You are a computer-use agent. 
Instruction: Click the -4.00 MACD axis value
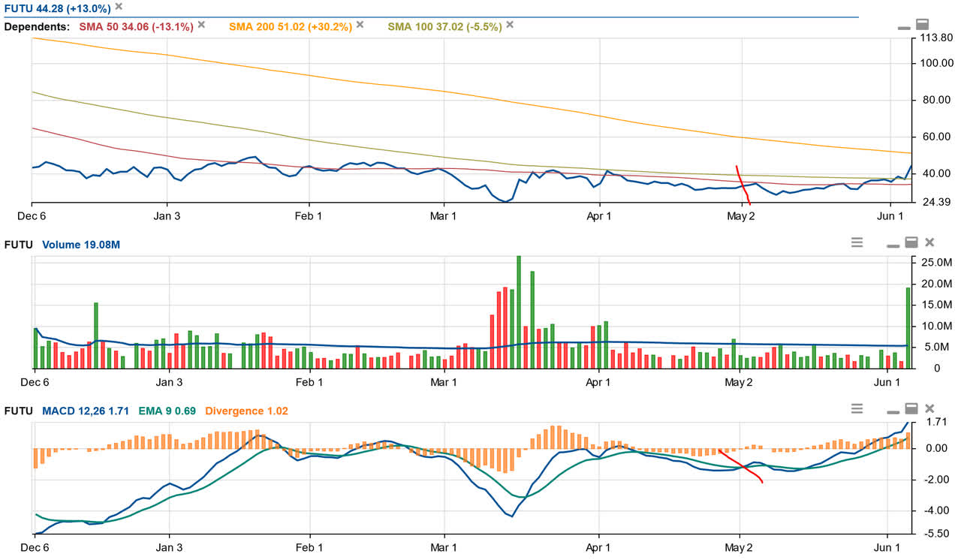935,510
